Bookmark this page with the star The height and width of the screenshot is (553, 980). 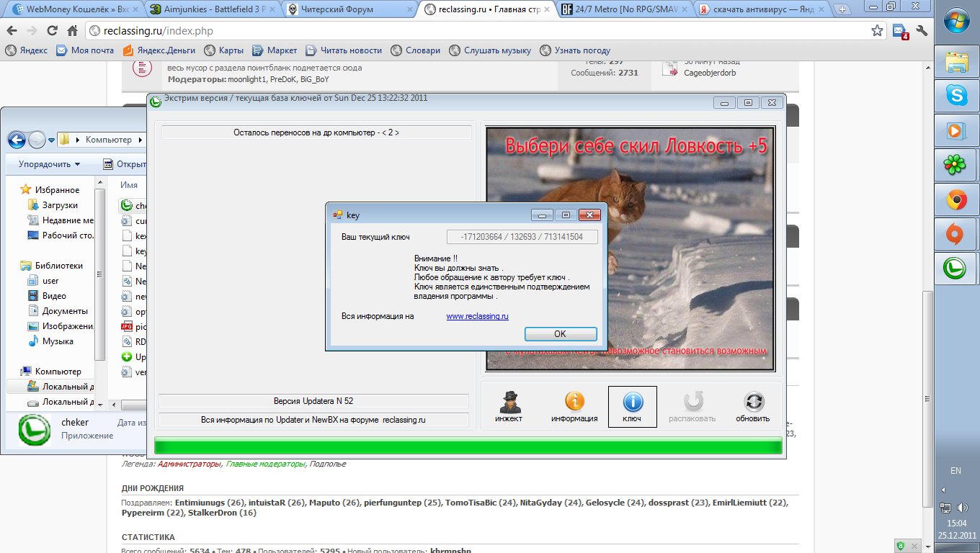[877, 31]
